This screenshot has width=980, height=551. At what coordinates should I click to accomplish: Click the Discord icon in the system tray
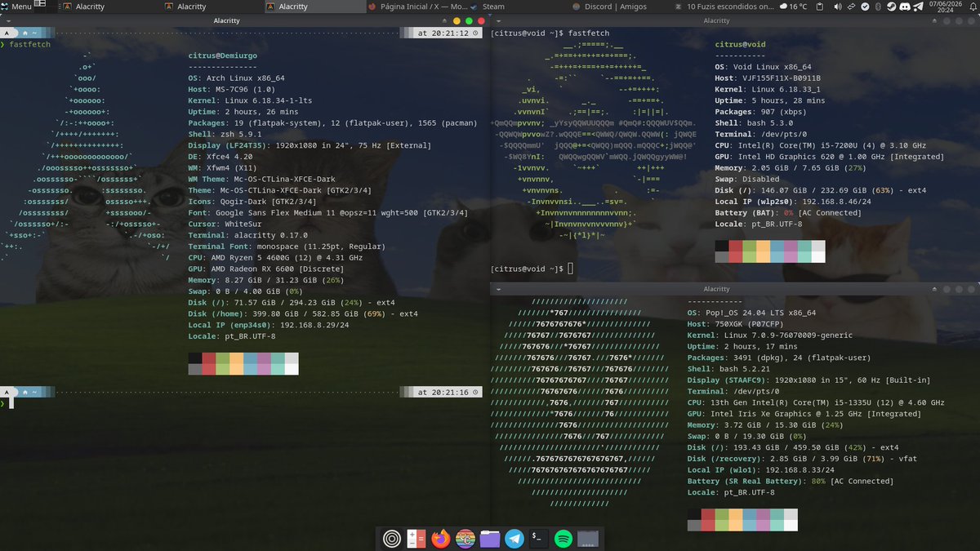pos(905,7)
